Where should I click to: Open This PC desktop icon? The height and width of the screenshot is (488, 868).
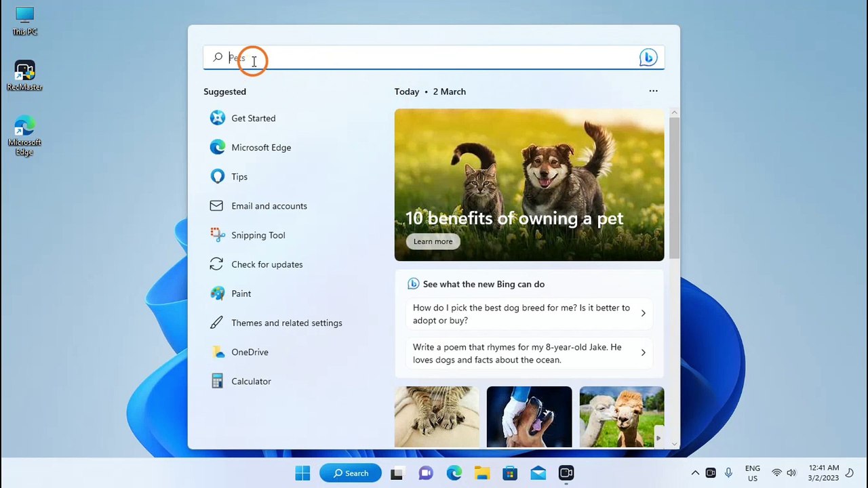click(x=24, y=21)
